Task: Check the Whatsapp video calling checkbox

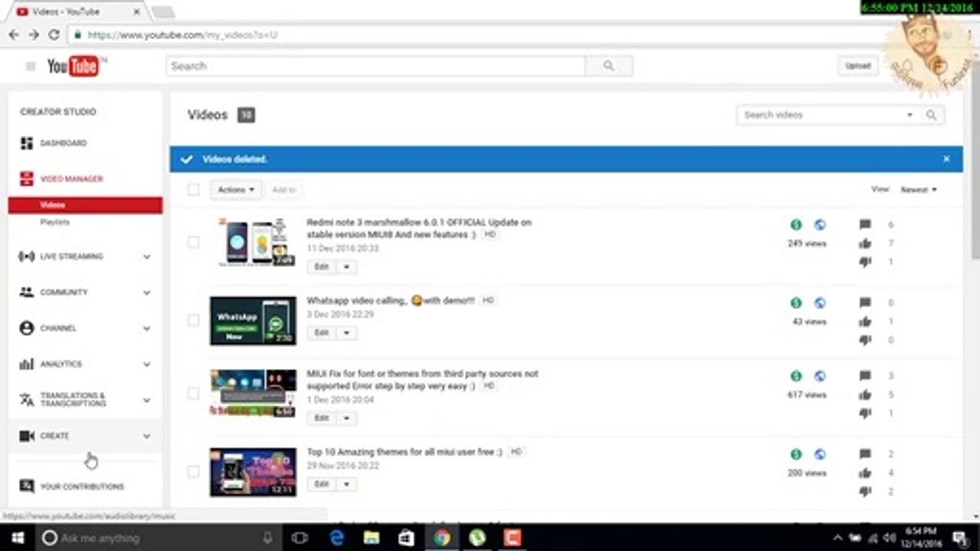Action: coord(193,320)
